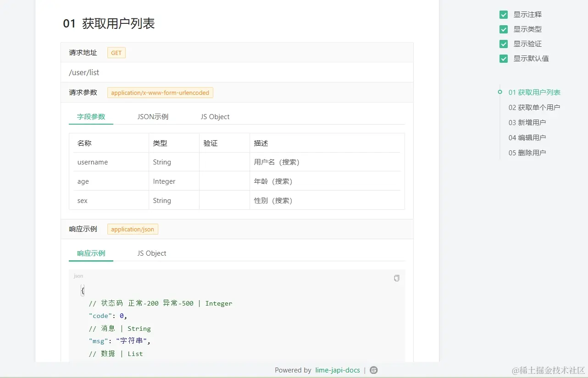Open 04 编辑用户 section
588x378 pixels.
point(527,137)
